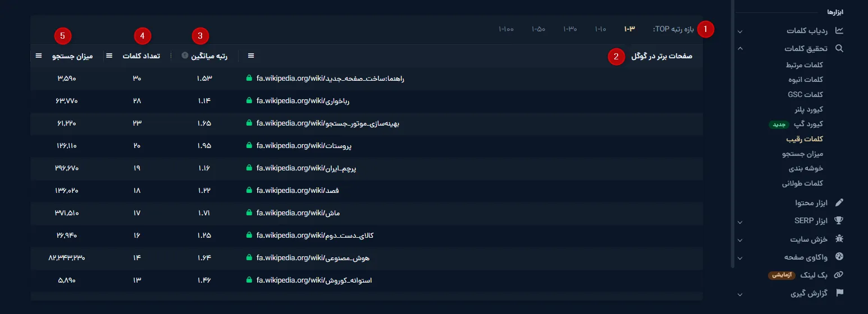The height and width of the screenshot is (314, 868).
Task: Sort by the رتبه میانگین column header
Action: (x=211, y=56)
